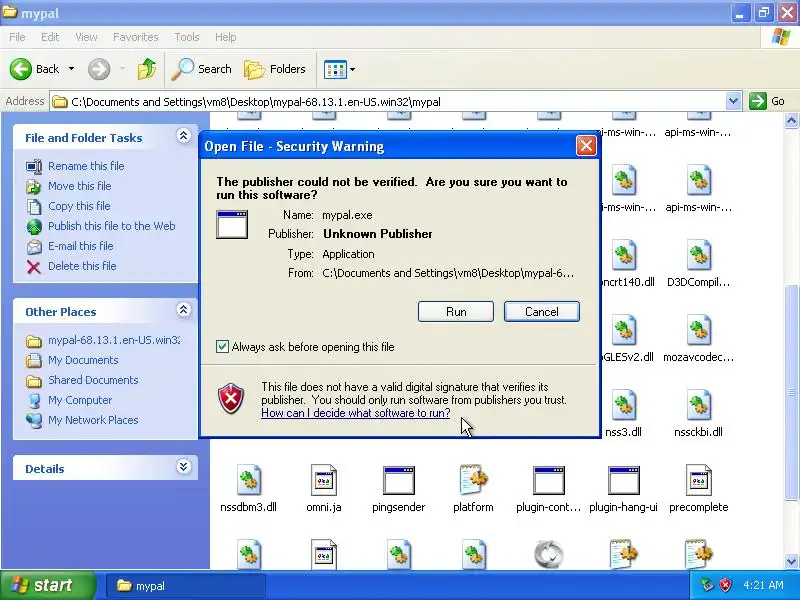Open the Windows Start menu

coord(47,585)
